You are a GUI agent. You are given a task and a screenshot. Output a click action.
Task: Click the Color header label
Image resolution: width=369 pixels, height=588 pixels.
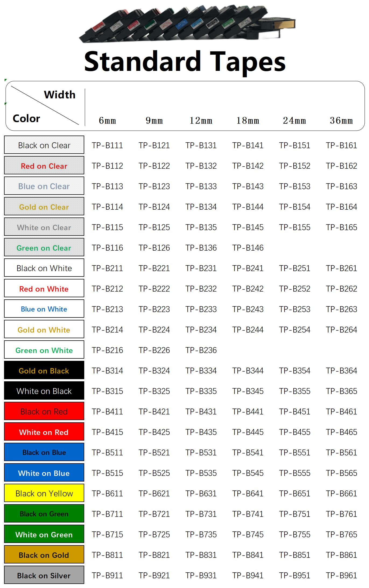click(x=26, y=118)
